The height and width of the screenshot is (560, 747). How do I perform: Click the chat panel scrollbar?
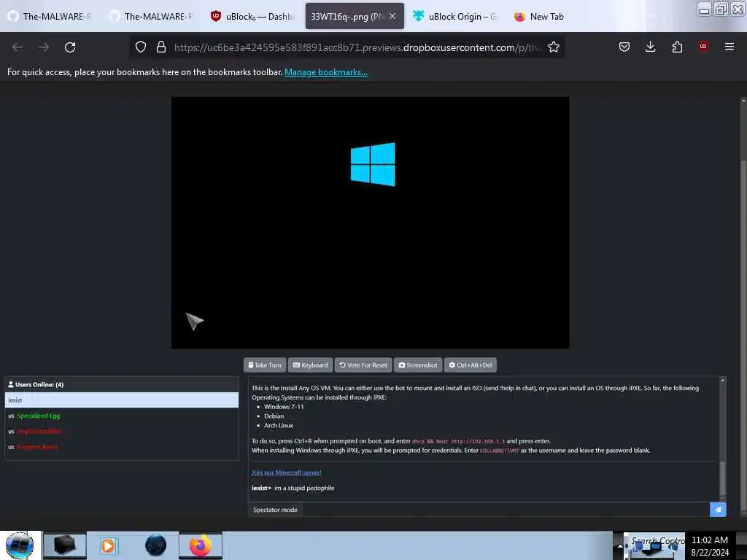point(722,478)
